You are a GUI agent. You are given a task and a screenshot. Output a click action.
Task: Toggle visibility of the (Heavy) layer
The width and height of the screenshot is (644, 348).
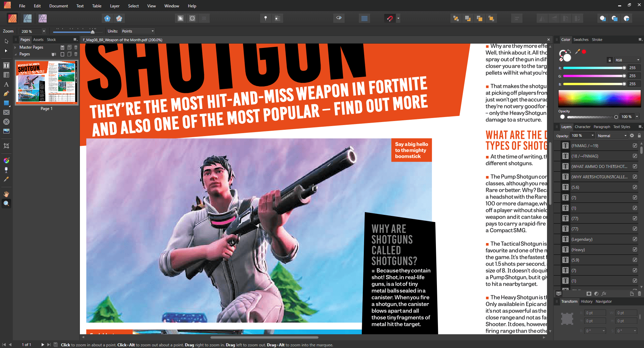pos(635,249)
